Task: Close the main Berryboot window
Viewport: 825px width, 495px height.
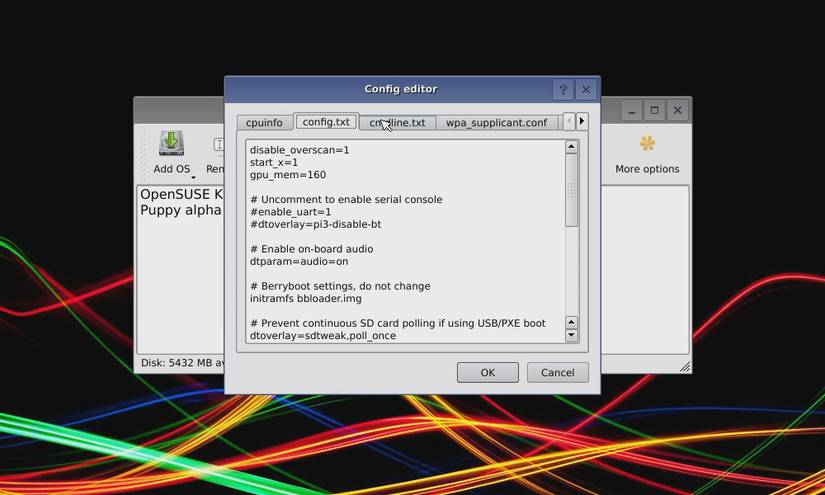Action: (678, 110)
